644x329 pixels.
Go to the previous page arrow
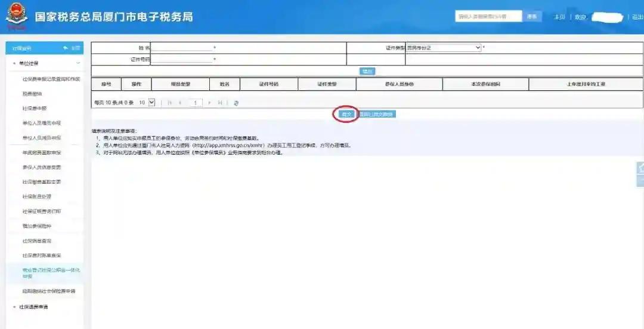180,103
